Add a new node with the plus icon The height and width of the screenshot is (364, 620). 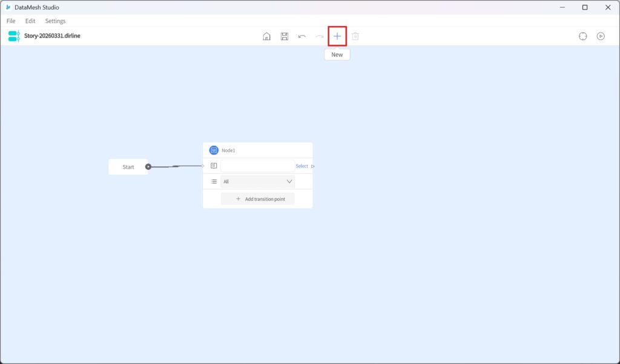(337, 36)
